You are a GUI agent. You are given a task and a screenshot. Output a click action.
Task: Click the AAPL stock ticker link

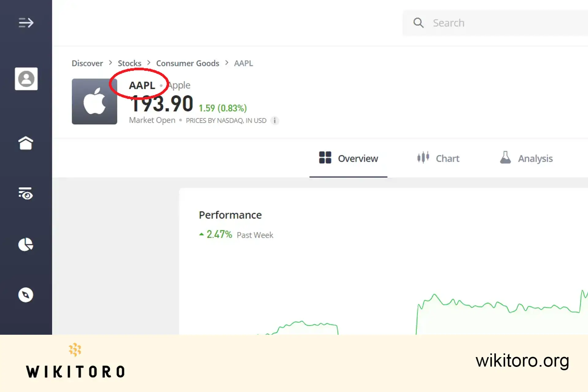click(142, 85)
